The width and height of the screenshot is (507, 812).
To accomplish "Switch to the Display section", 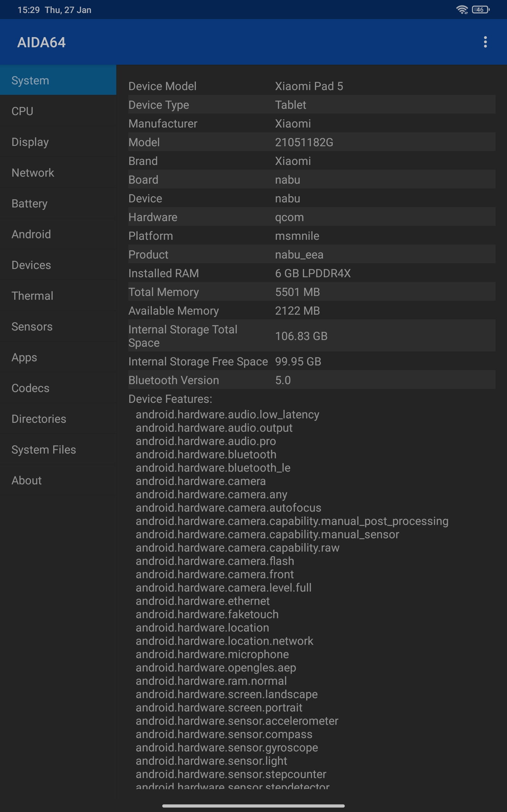I will click(58, 142).
